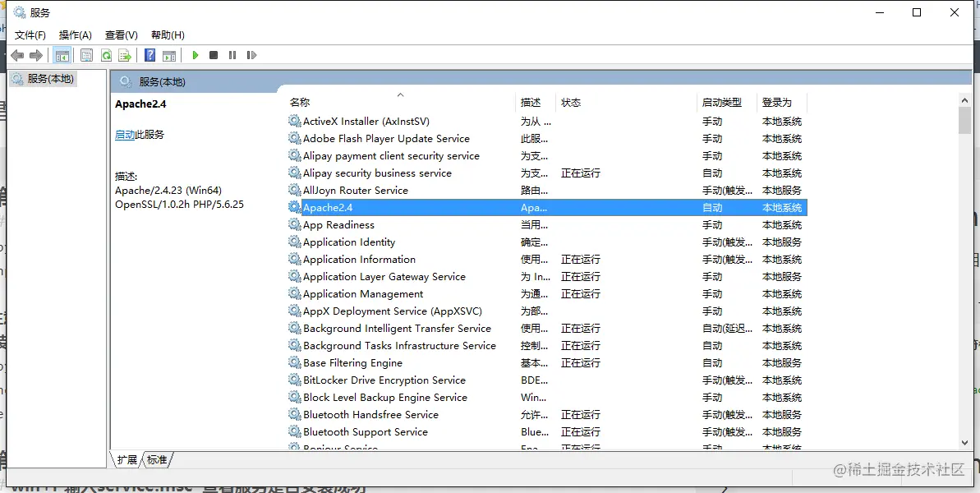The height and width of the screenshot is (493, 980).
Task: Click the gear icon beside Apache2.4
Action: [x=294, y=207]
